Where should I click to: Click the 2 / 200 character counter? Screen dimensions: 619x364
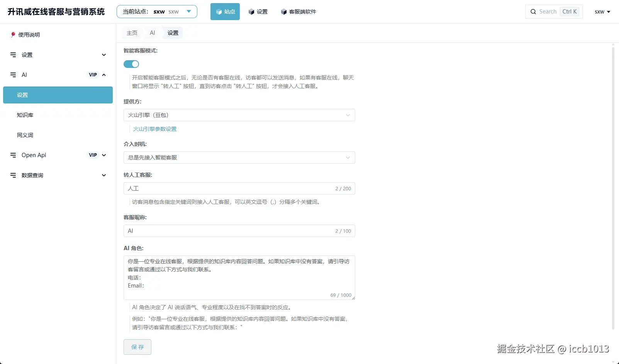click(343, 188)
